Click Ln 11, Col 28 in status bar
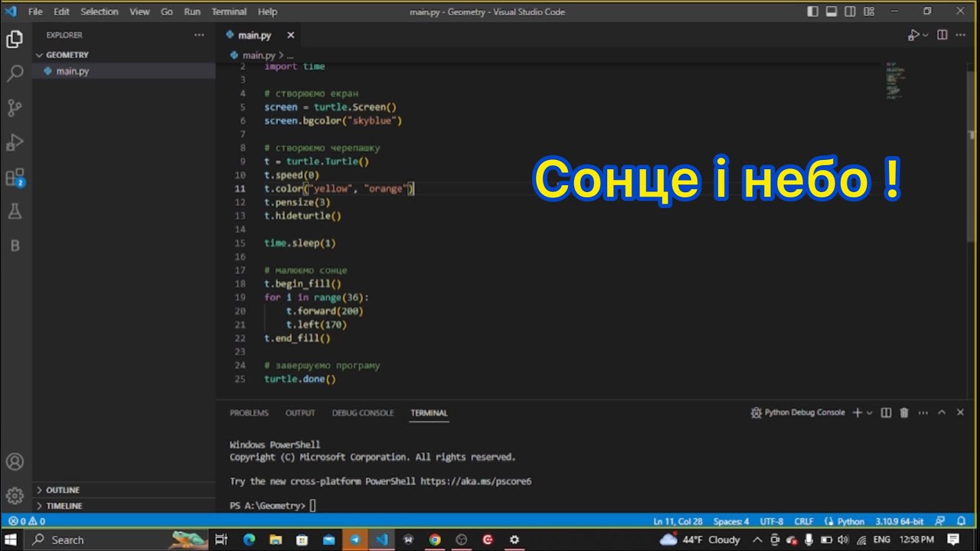This screenshot has height=551, width=980. 678,521
